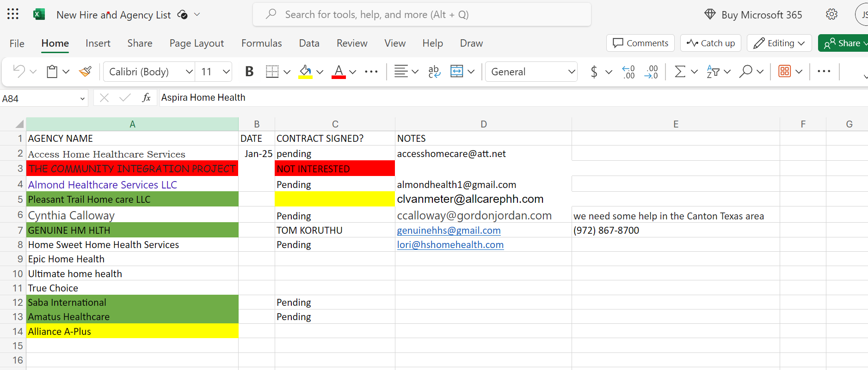Open the app launcher grid icon

pyautogui.click(x=13, y=14)
